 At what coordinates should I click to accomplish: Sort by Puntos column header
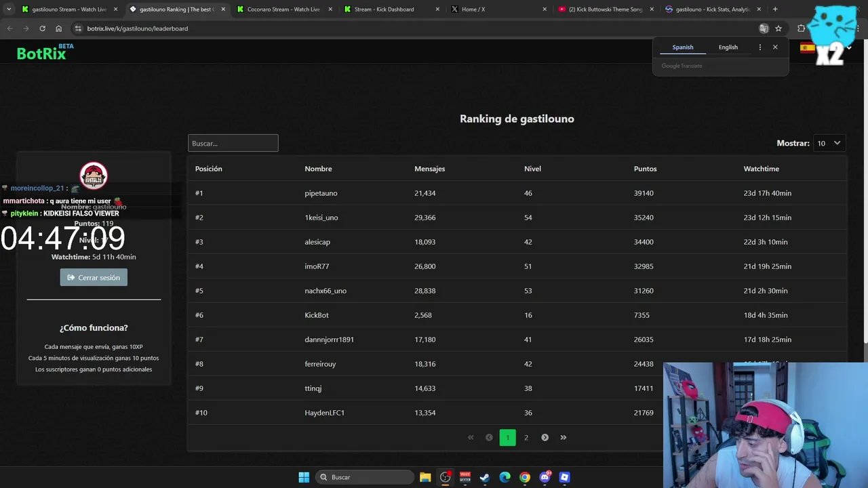pyautogui.click(x=645, y=169)
